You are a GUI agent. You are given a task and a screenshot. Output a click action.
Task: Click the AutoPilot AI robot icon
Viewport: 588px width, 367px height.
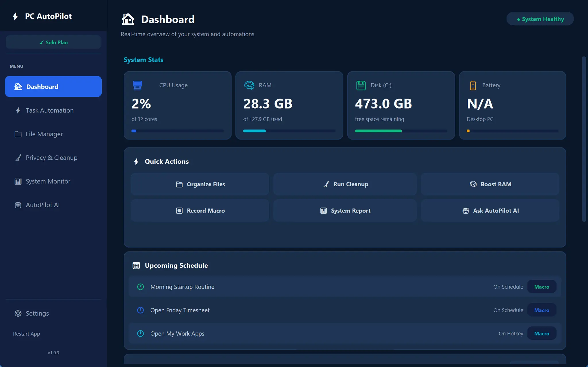(x=18, y=205)
